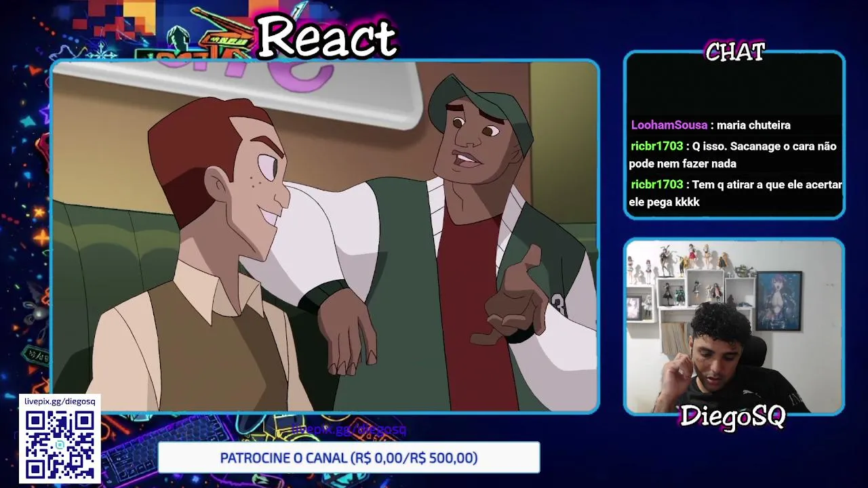Click the DiegoSQ streamer name label
Screen dimensions: 868x488
coord(732,415)
